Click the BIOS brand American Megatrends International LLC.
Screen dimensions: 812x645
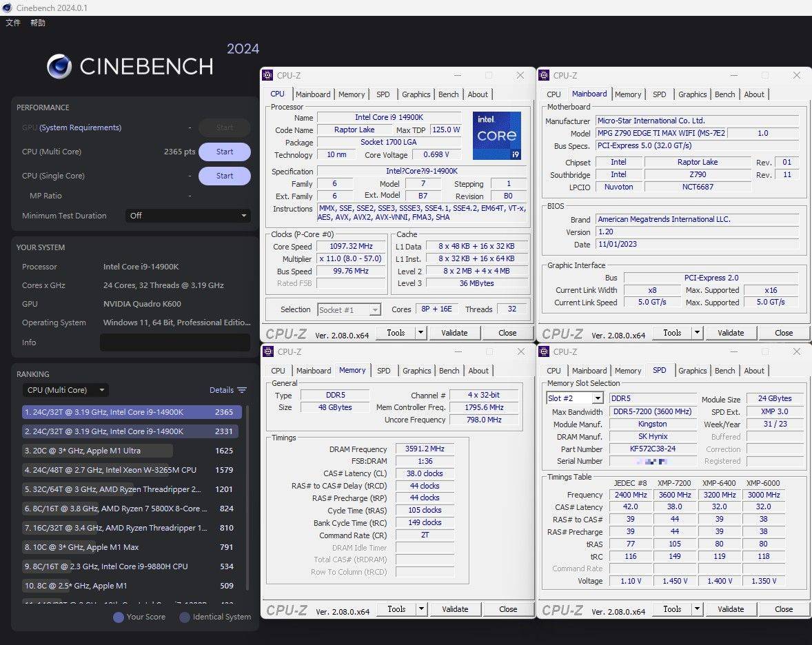pyautogui.click(x=697, y=220)
